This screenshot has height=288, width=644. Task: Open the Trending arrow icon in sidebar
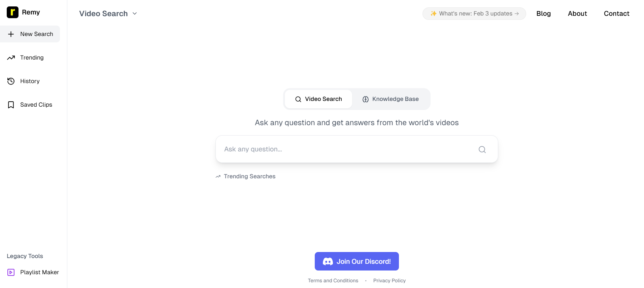(11, 58)
